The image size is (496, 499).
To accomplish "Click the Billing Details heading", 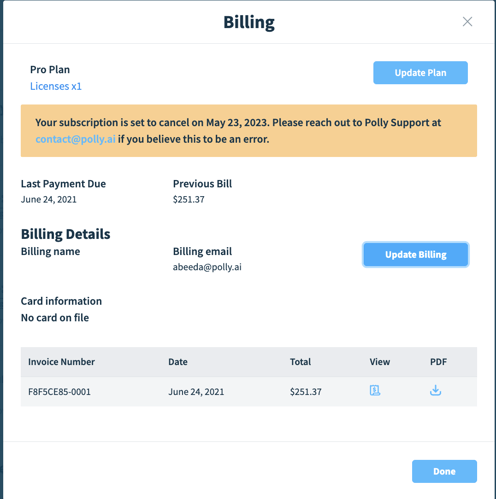I will (66, 234).
